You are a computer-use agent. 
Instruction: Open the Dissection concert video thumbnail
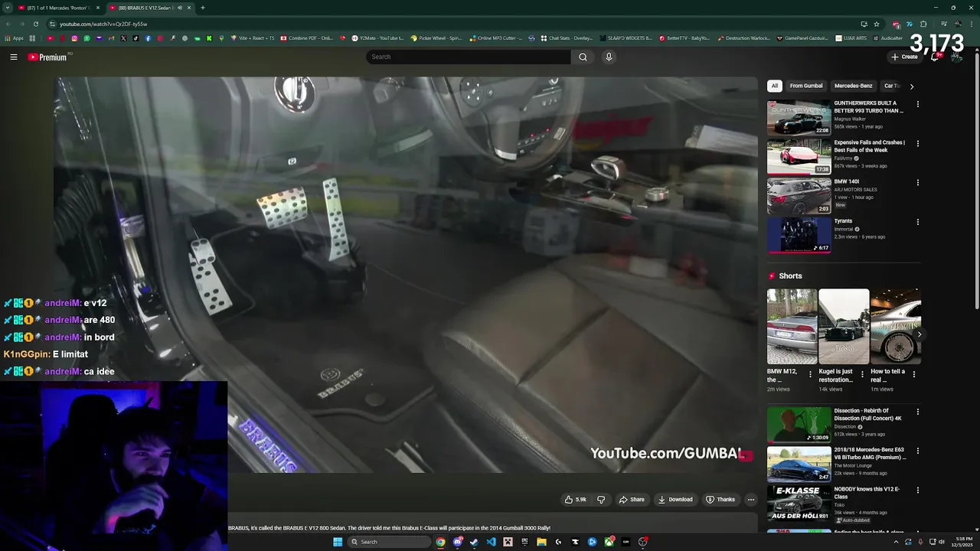799,425
